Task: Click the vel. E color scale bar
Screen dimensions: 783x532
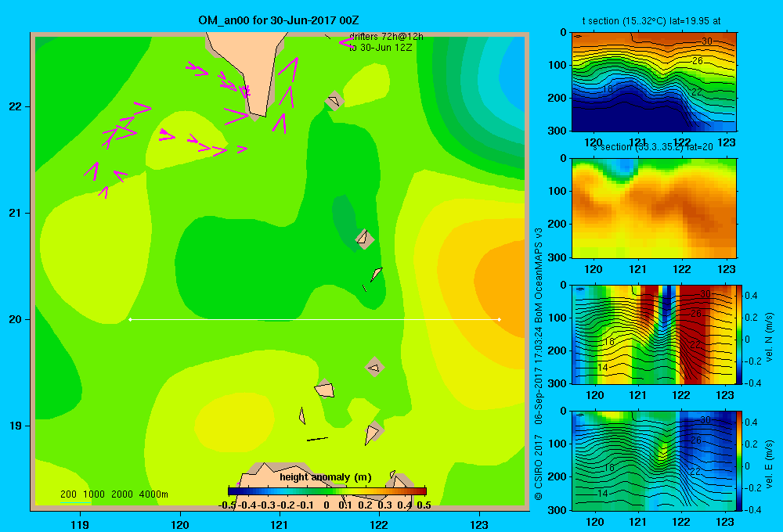Action: click(739, 461)
